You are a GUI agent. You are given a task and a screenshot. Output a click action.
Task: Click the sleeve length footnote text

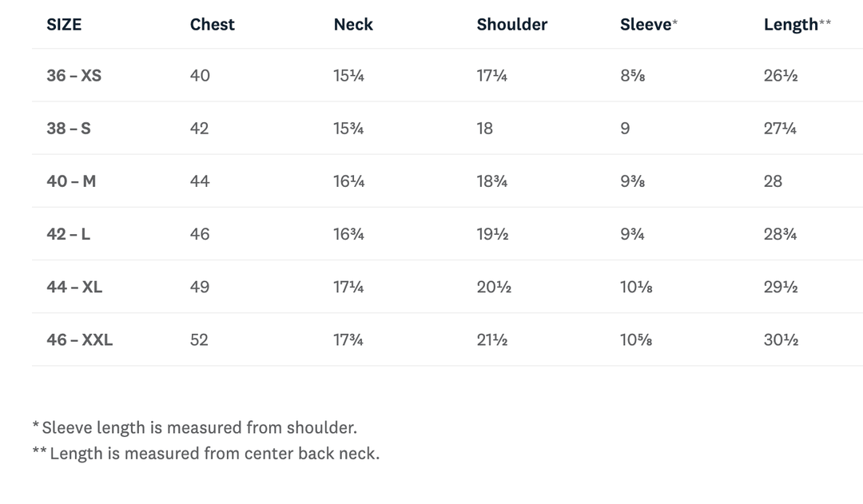[x=195, y=427]
